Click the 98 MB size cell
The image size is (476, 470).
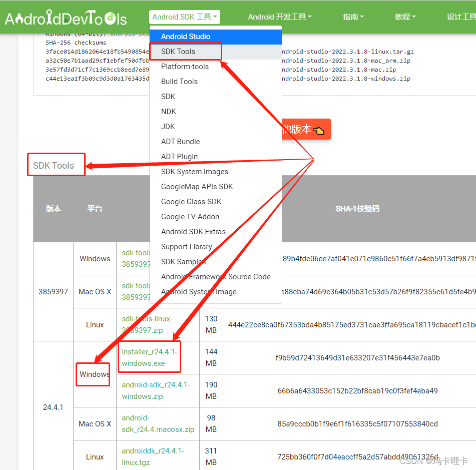(x=211, y=424)
